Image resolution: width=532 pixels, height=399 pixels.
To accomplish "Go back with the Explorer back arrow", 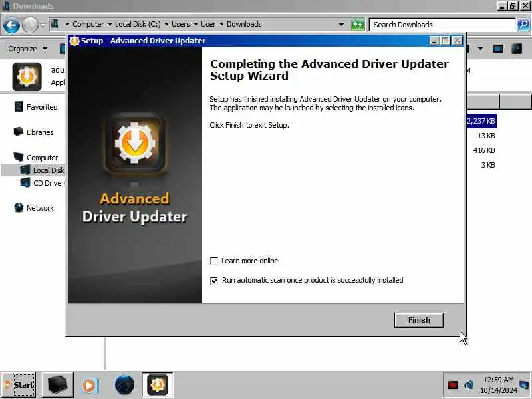I will coord(11,25).
